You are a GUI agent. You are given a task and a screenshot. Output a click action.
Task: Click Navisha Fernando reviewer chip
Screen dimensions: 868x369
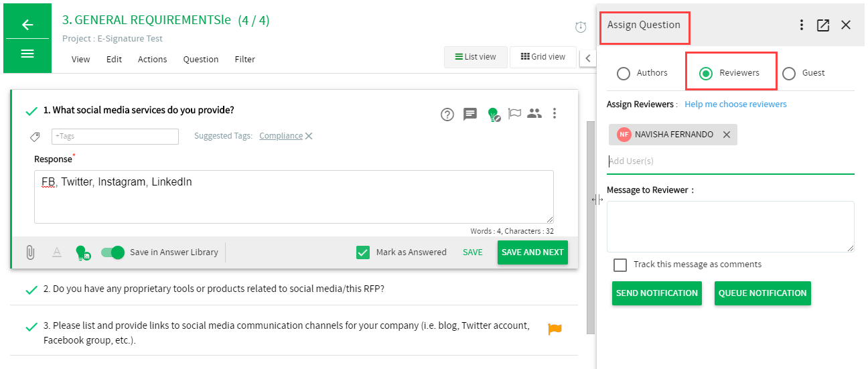(673, 135)
